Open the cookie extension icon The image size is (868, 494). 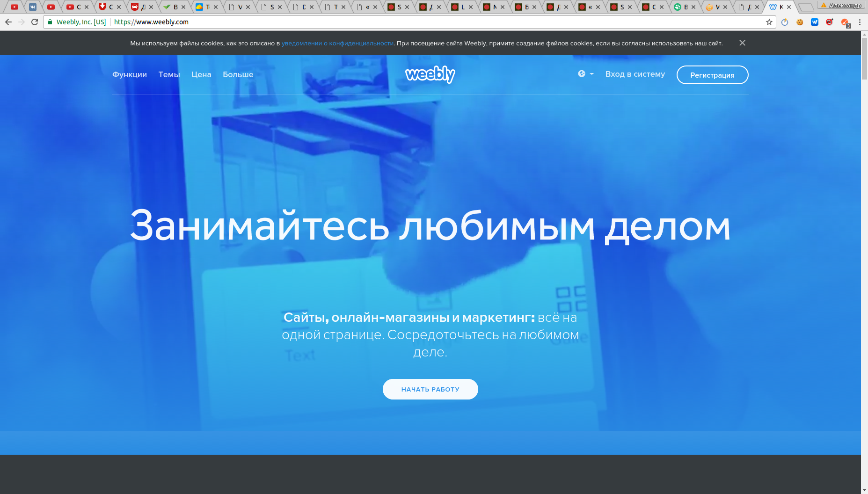click(x=800, y=22)
